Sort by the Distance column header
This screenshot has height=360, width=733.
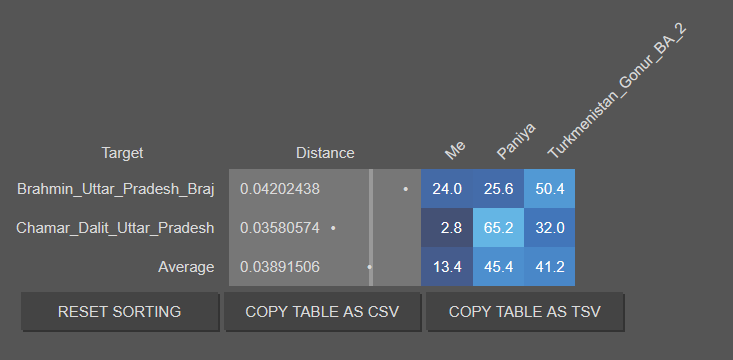(325, 153)
